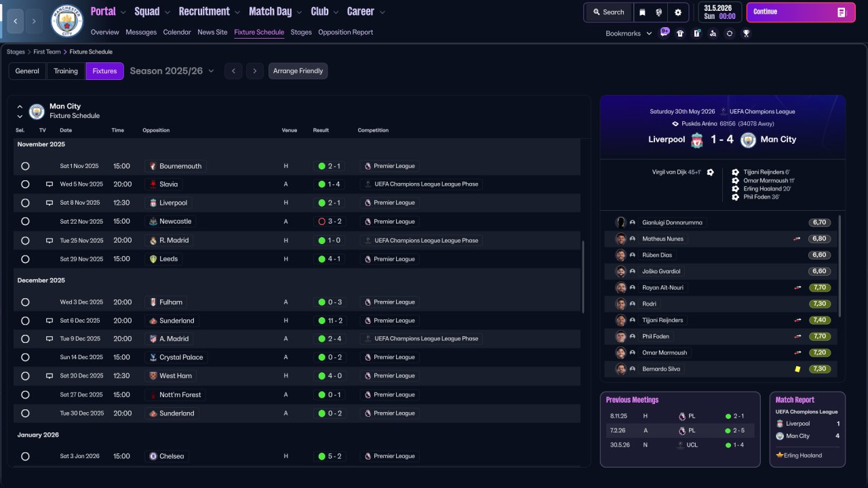
Task: Click the player ratings list scrollbar
Action: 840,266
